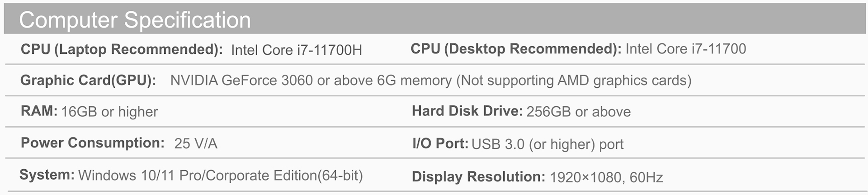Select the Power Consumption label
Viewport: 868px width, 195px height.
pyautogui.click(x=93, y=143)
